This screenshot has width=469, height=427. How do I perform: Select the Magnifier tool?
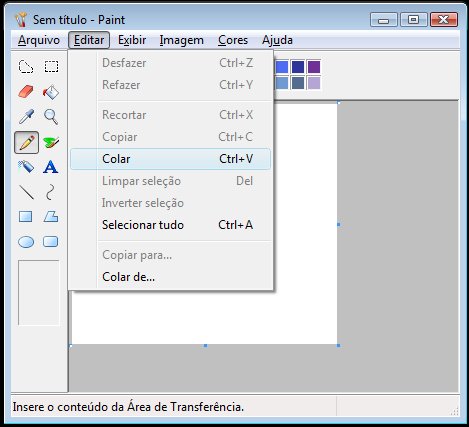[x=51, y=117]
